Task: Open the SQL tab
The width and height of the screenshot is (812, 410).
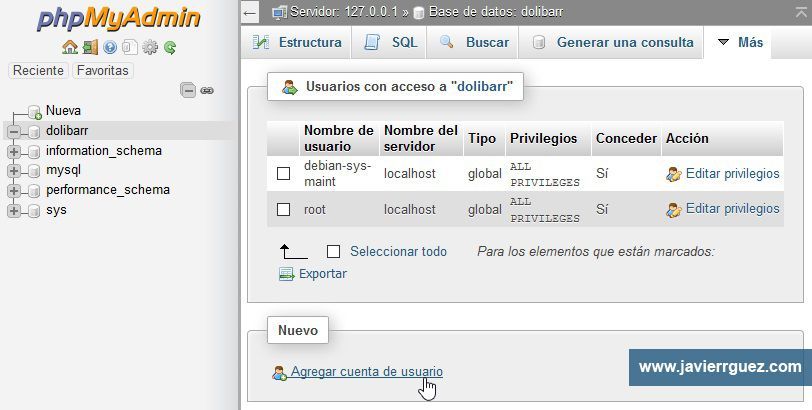Action: (x=390, y=42)
